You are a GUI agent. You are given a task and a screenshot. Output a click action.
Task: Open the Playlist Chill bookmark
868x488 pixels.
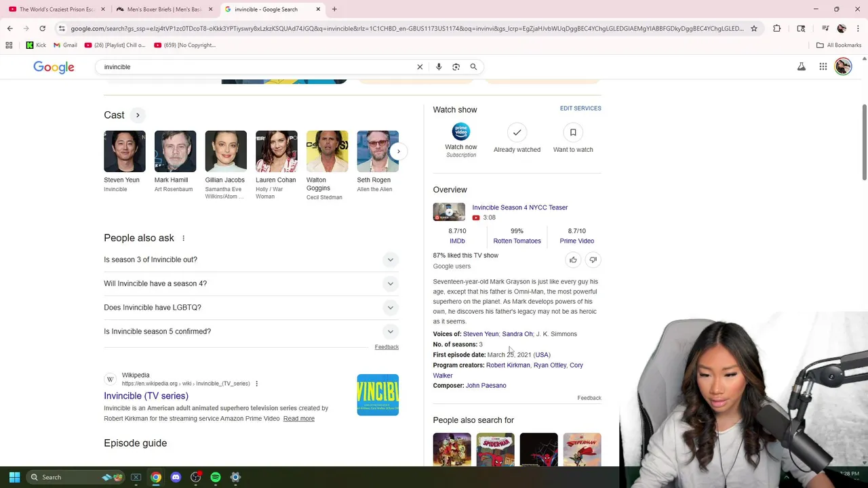click(x=115, y=45)
